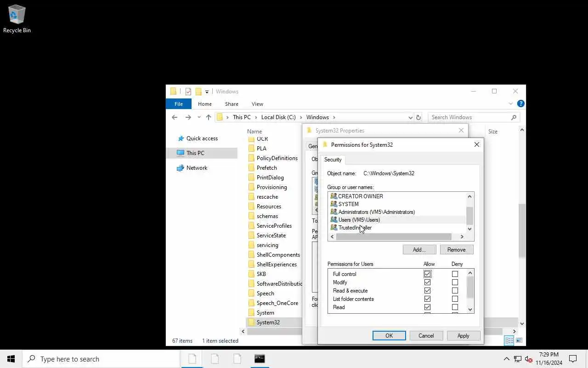
Task: Click the magnifier icon in Search Windows box
Action: 514,117
